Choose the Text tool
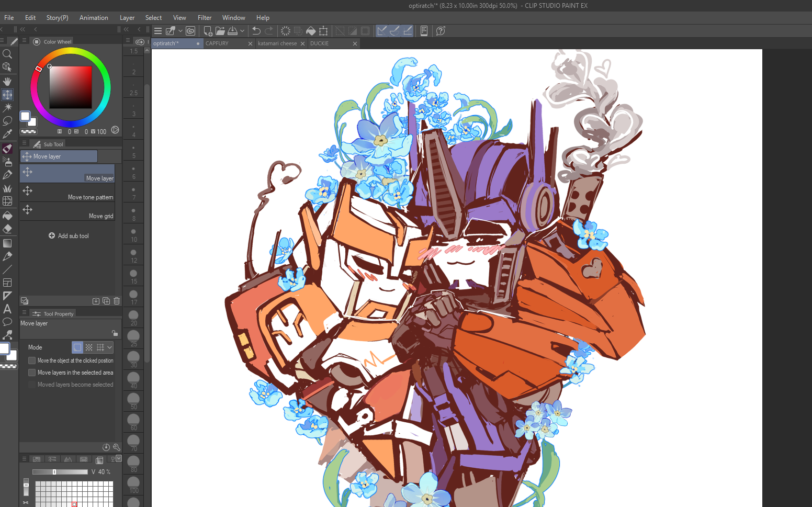 pyautogui.click(x=7, y=309)
